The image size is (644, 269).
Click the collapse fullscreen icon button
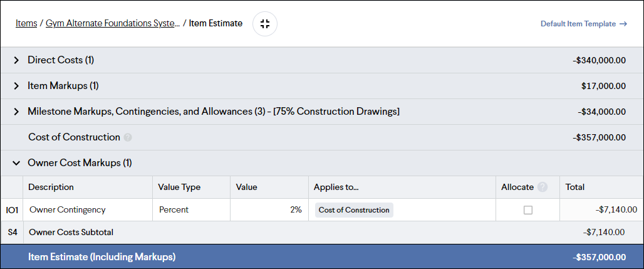pos(265,24)
